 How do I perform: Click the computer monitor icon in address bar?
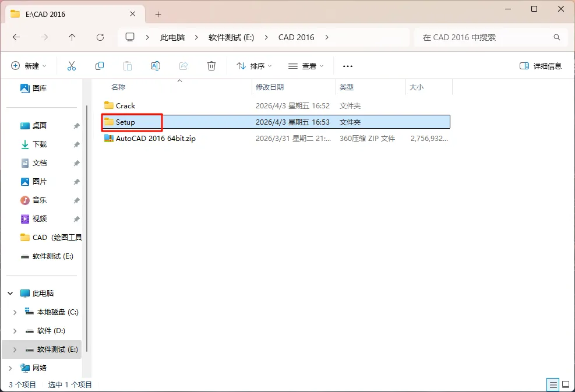coord(130,37)
